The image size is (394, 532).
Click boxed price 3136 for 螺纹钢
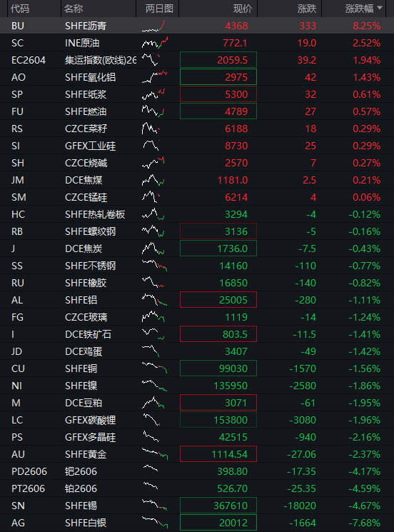pos(218,231)
